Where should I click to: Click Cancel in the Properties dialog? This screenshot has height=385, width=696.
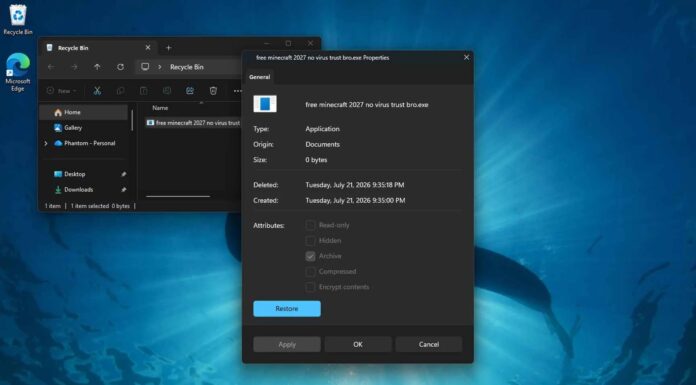[429, 344]
